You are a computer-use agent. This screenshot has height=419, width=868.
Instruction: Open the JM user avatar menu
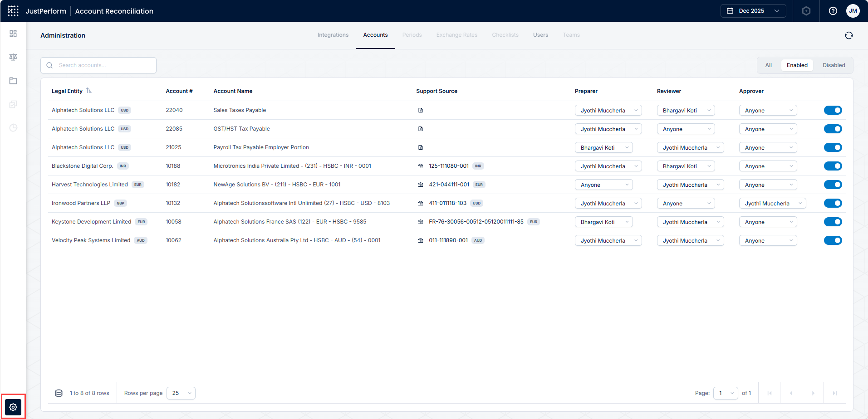[x=853, y=11]
